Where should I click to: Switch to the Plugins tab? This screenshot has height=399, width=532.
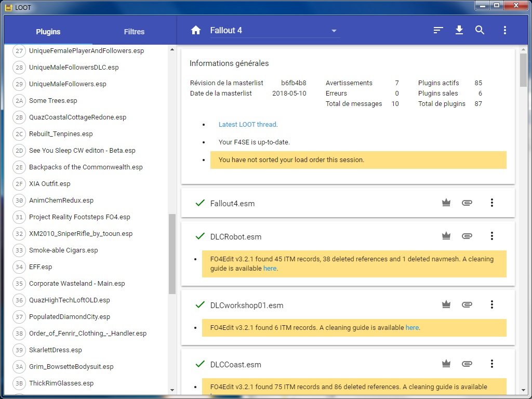click(x=48, y=32)
